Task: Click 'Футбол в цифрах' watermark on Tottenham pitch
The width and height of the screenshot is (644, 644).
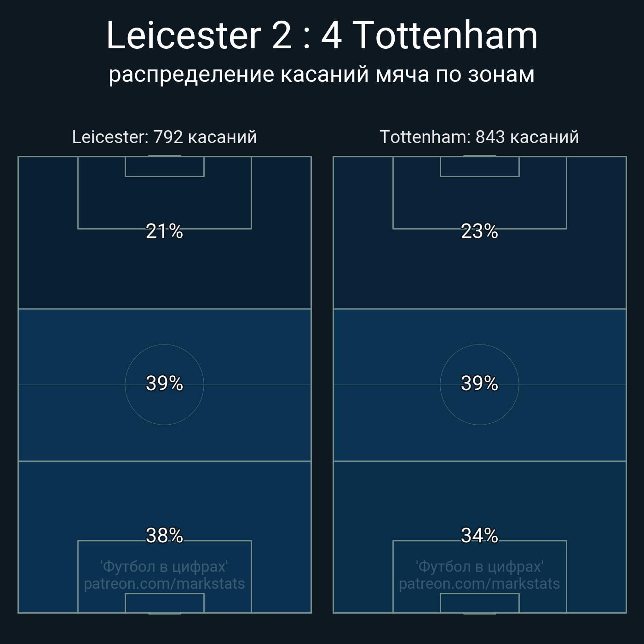Action: coord(480,567)
